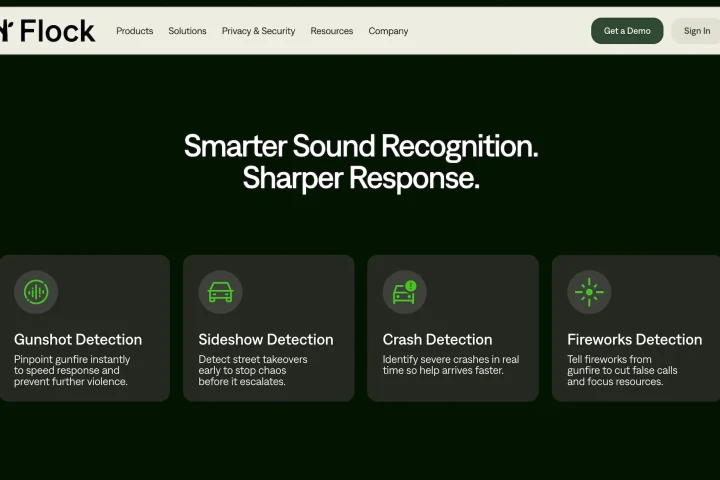
Task: Click the Tell fireworks from gunfire description
Action: [x=622, y=370]
